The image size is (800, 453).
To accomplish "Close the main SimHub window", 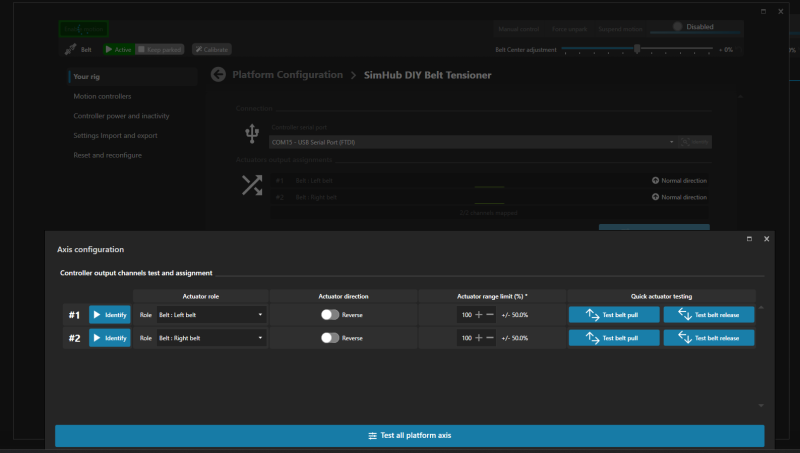I will [781, 11].
